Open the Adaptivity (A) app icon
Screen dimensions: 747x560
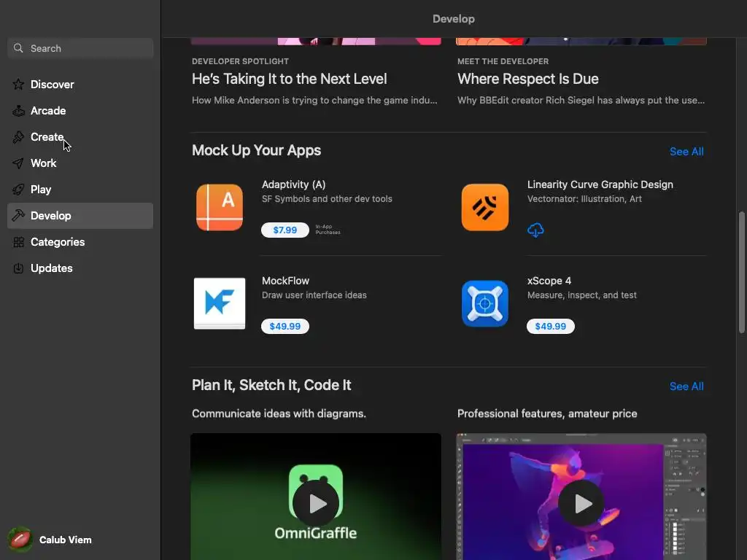219,208
